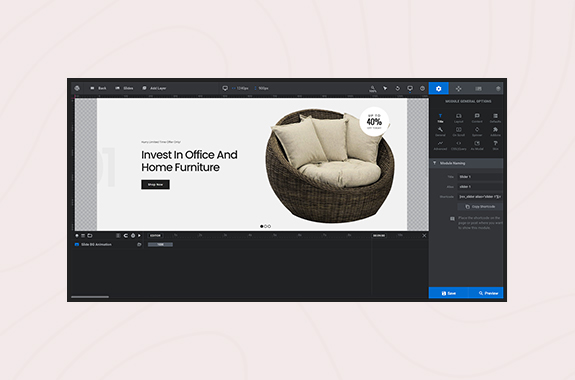The image size is (575, 380).
Task: Save the slider module
Action: pos(448,293)
